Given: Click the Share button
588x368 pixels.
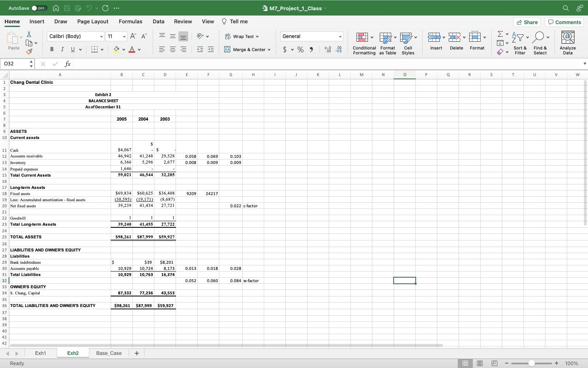Looking at the screenshot, I should pyautogui.click(x=527, y=22).
